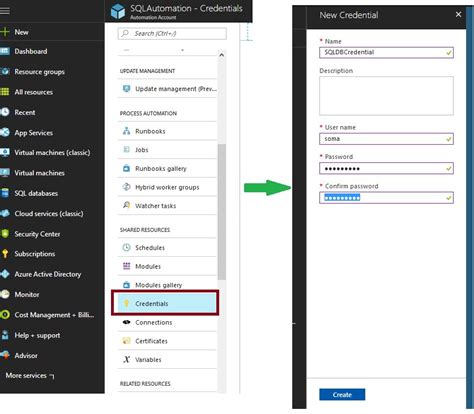Click the Password field
The height and width of the screenshot is (414, 474).
[386, 168]
